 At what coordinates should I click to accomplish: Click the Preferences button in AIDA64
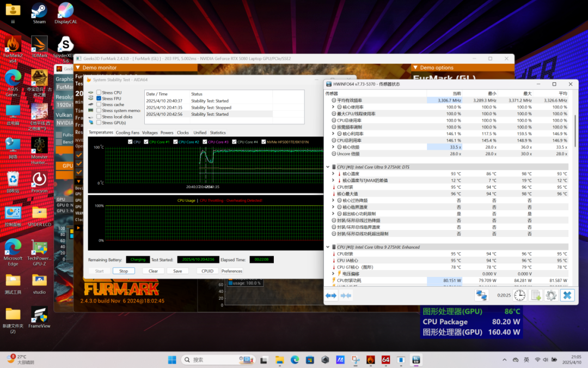tap(231, 271)
